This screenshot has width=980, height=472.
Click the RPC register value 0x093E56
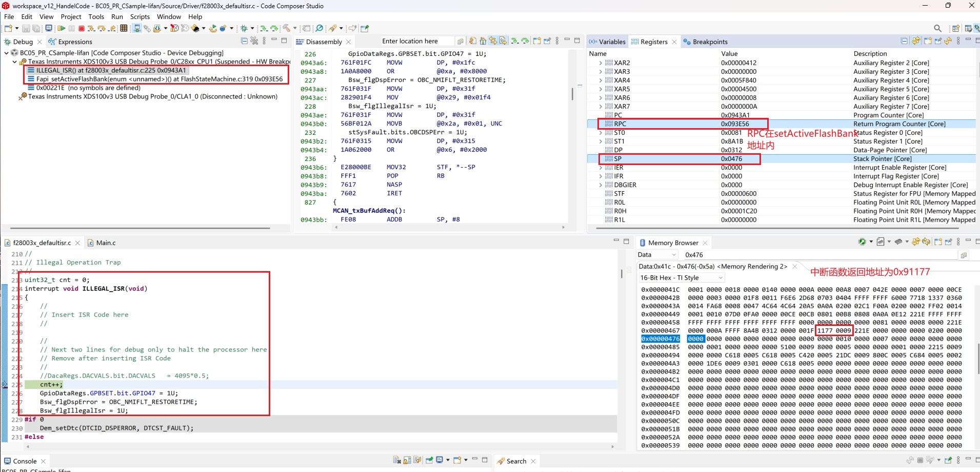(735, 124)
